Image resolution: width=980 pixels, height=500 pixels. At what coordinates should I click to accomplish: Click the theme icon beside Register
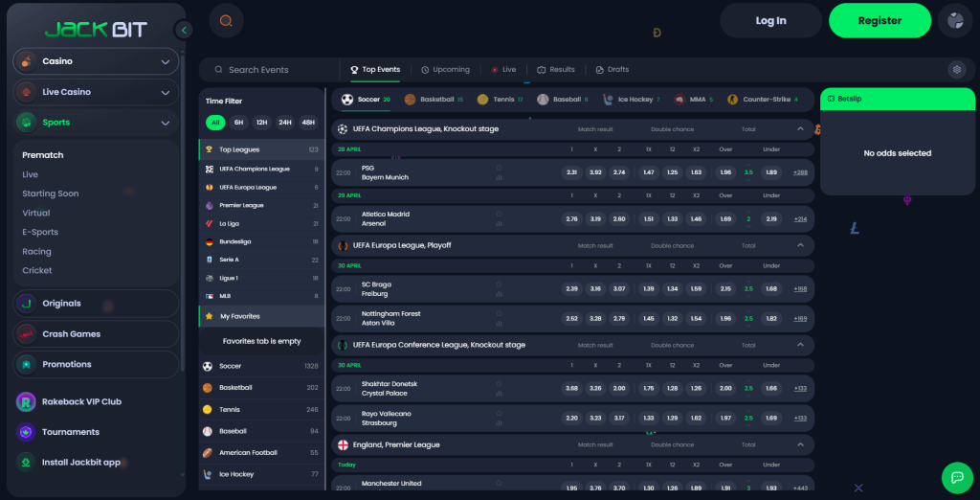coord(954,20)
